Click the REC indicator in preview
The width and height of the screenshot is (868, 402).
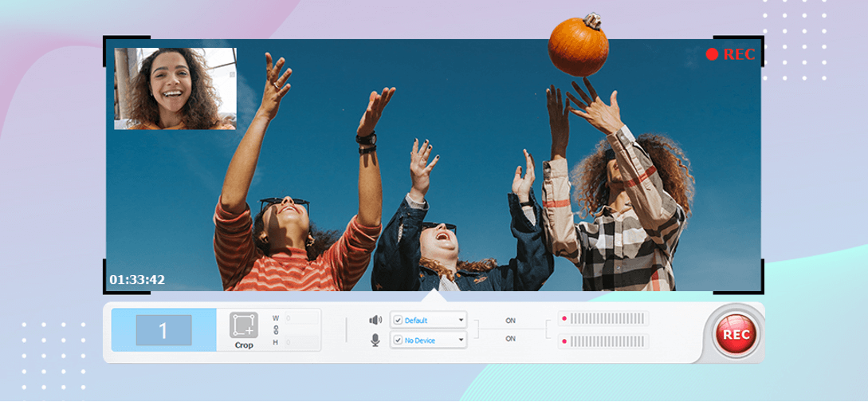click(731, 53)
